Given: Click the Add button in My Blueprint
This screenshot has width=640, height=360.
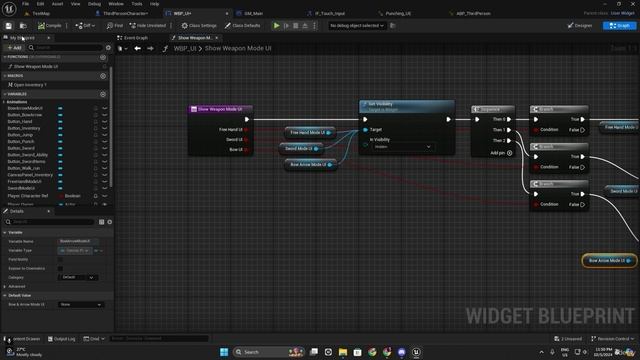Looking at the screenshot, I should (x=15, y=48).
